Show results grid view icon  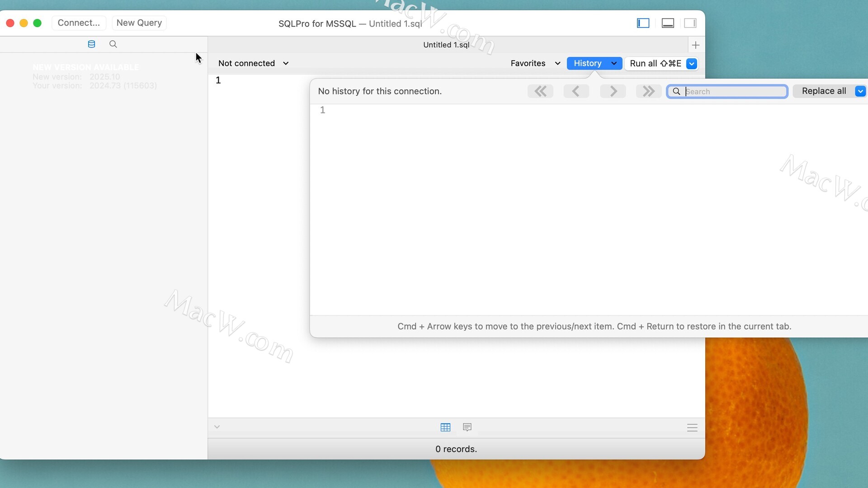tap(445, 427)
